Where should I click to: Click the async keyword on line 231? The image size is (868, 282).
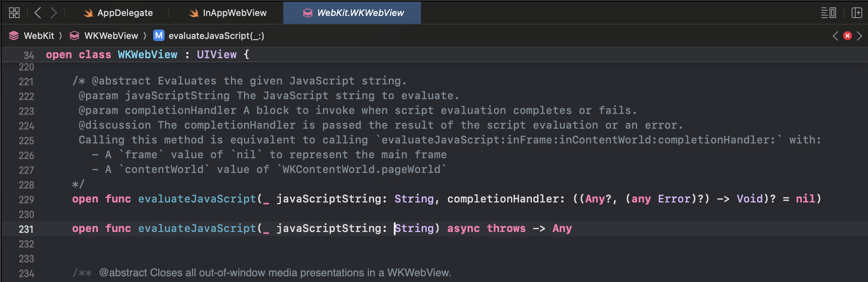coord(463,228)
